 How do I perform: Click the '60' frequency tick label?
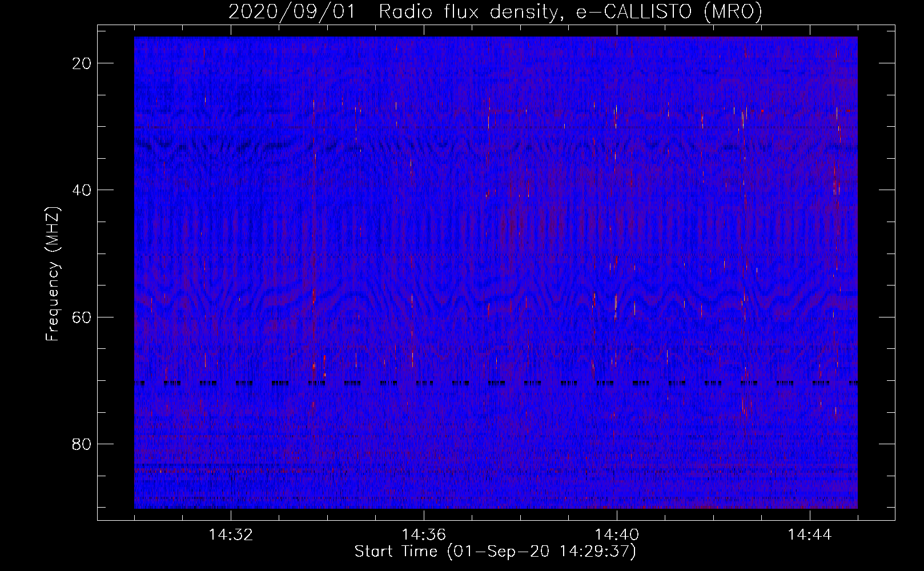coord(82,317)
